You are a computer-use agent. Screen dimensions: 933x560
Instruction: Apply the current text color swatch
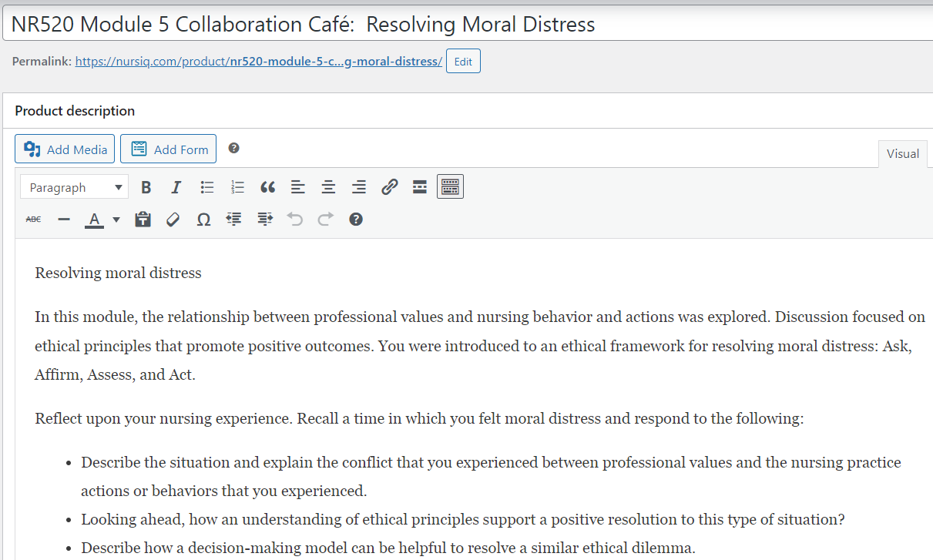94,220
